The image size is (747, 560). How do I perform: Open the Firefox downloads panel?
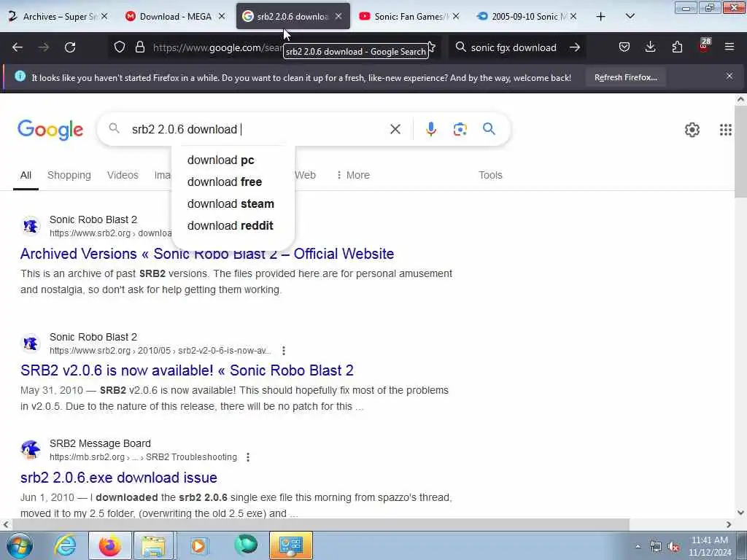(x=650, y=47)
